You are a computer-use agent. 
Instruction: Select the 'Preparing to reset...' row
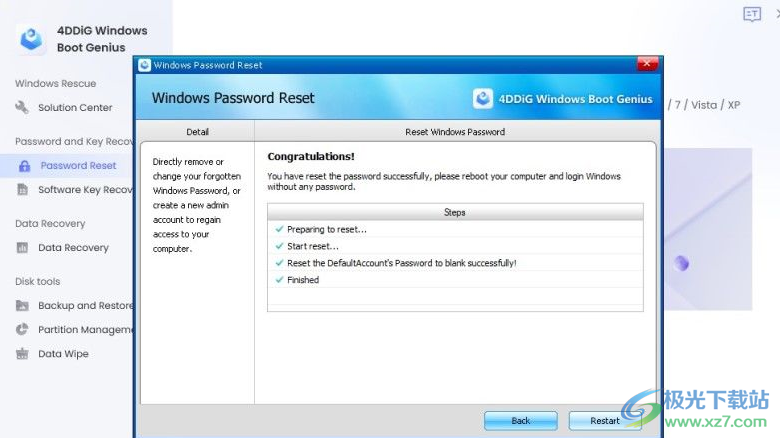(455, 229)
